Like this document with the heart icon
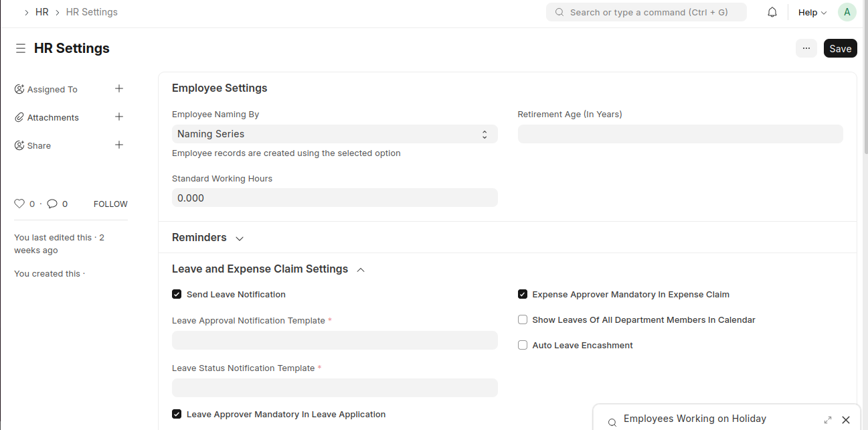This screenshot has width=868, height=430. [x=19, y=204]
